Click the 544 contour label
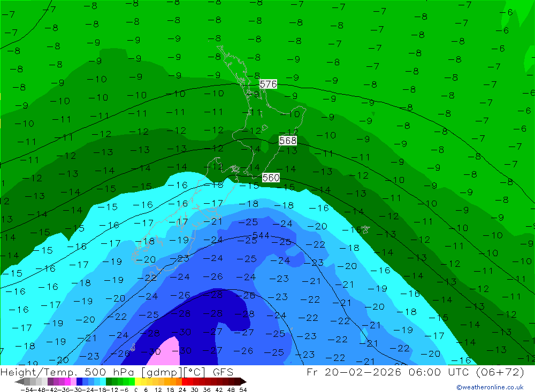The image size is (535, 392). pos(261,235)
